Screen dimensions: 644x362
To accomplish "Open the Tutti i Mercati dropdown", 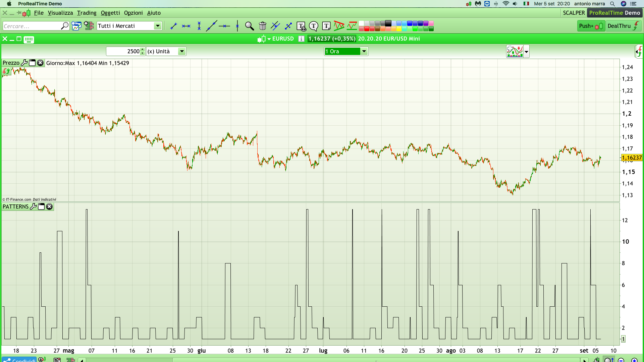I will 157,26.
